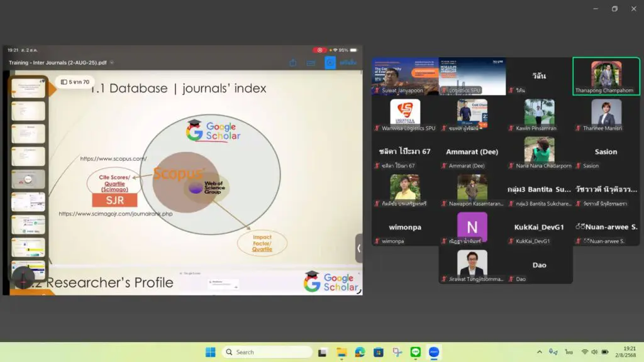Viewport: 644px width, 362px height.
Task: Open LINE app from the taskbar
Action: pos(416,352)
